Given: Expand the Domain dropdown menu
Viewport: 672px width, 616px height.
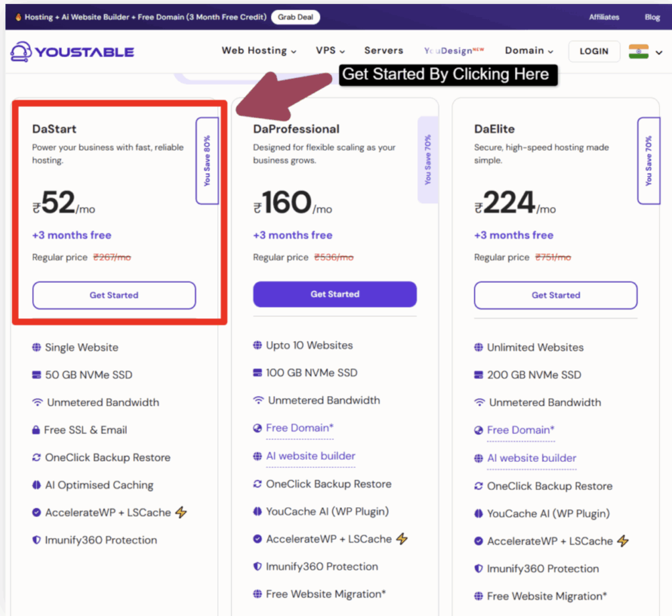Looking at the screenshot, I should (x=529, y=51).
